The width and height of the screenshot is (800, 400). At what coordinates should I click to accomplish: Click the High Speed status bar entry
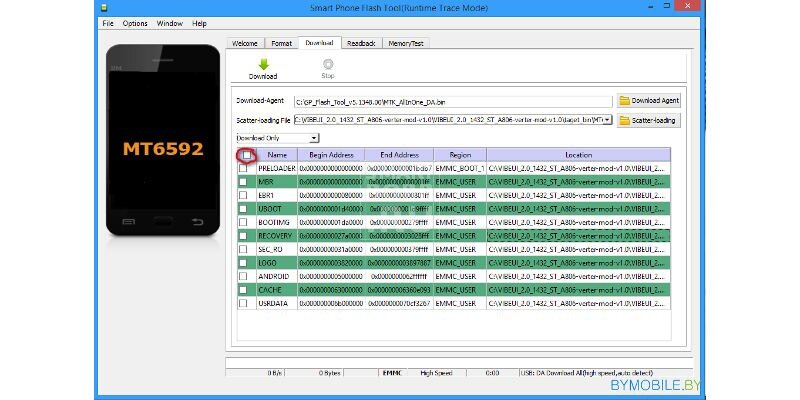pyautogui.click(x=436, y=373)
